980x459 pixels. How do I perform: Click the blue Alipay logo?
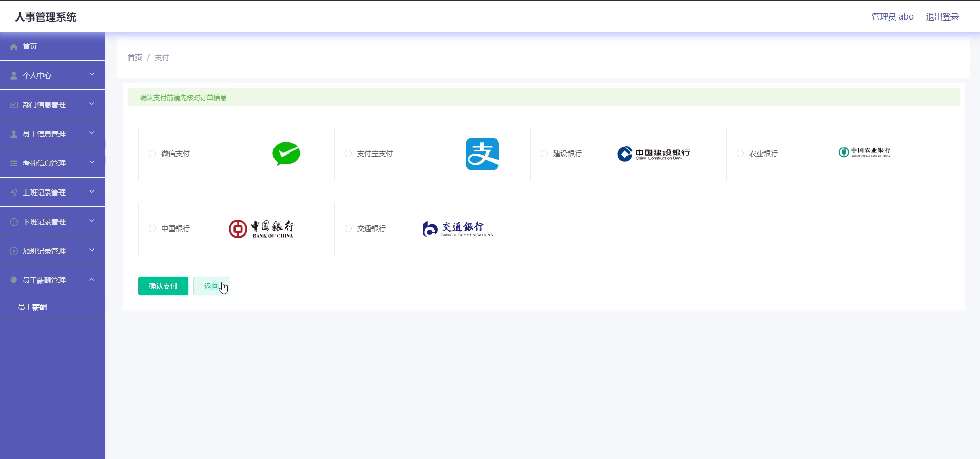click(x=482, y=154)
